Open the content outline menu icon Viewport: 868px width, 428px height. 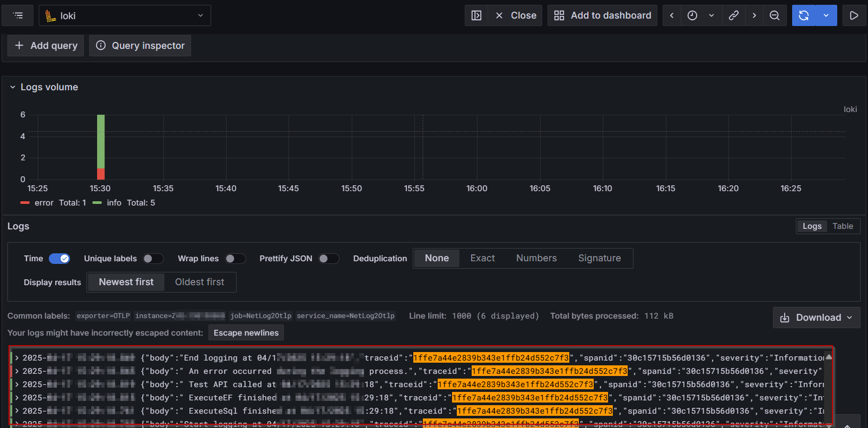point(18,15)
